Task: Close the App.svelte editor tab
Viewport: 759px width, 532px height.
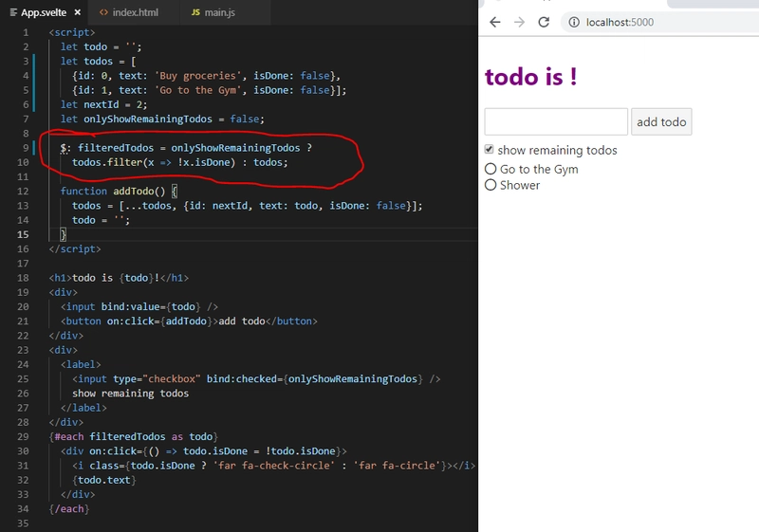Action: click(78, 11)
